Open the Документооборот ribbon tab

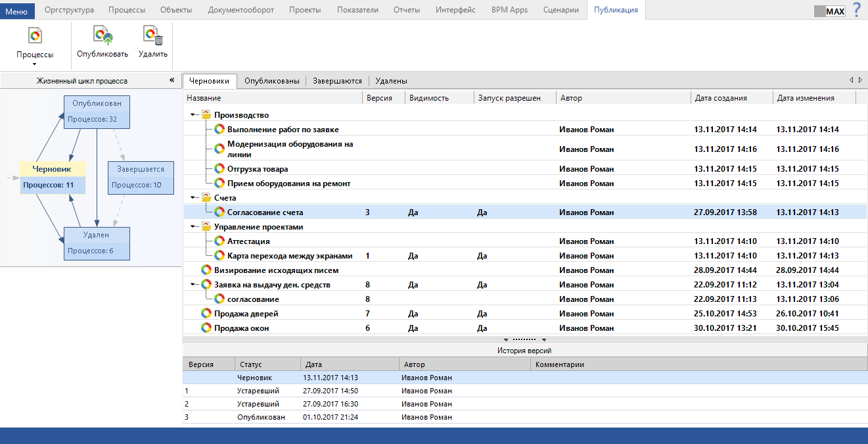tap(240, 10)
